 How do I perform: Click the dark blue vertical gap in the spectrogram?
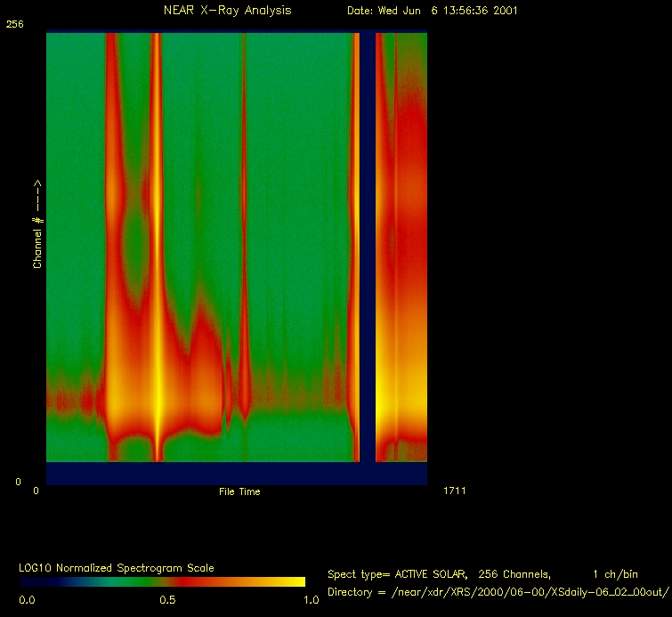pyautogui.click(x=367, y=249)
